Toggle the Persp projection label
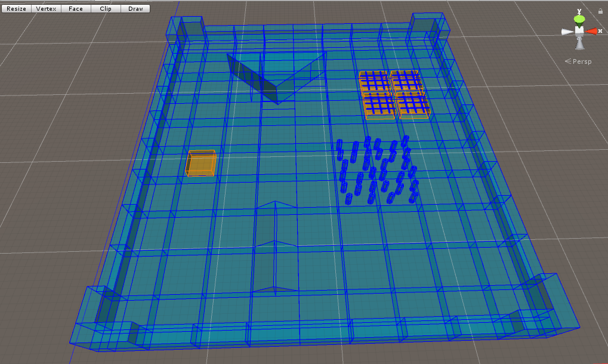The image size is (608, 364). (578, 61)
